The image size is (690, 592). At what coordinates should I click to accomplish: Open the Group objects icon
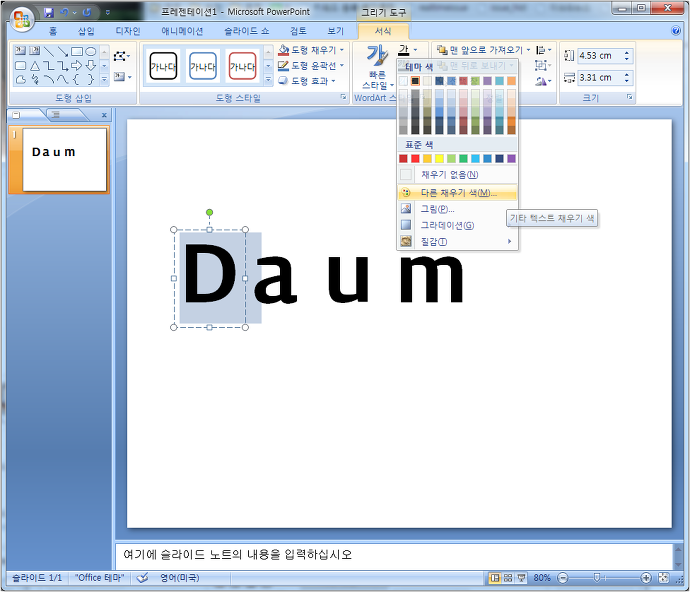point(542,66)
